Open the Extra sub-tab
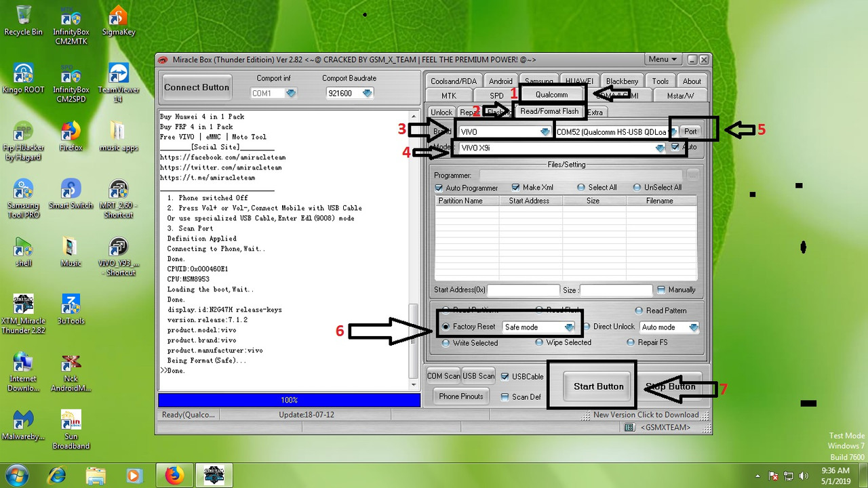 595,113
